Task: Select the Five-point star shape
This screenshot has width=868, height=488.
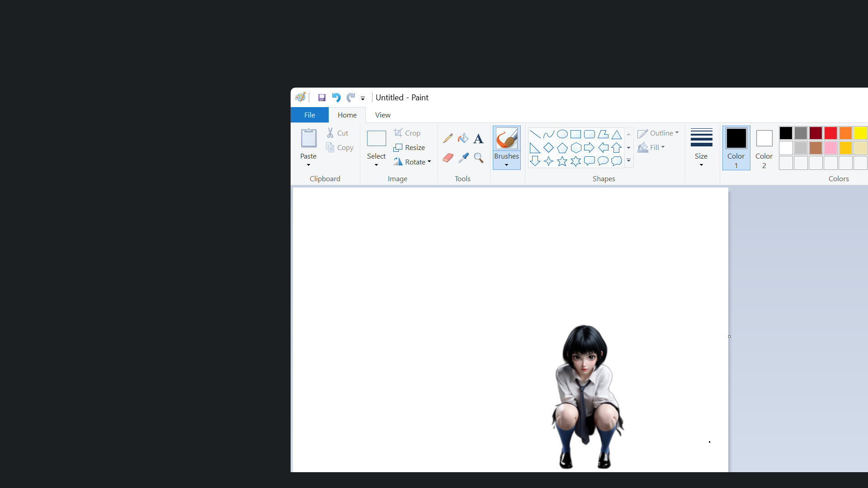Action: (x=562, y=161)
